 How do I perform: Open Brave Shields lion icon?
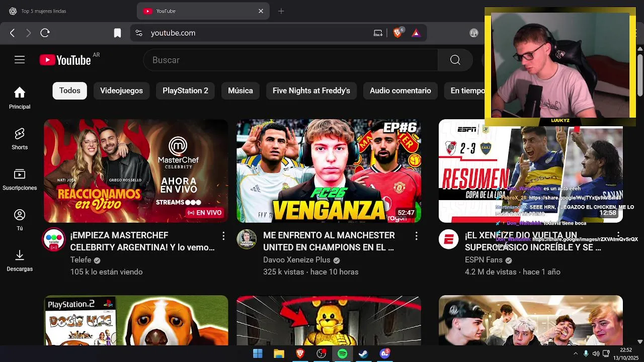click(398, 33)
